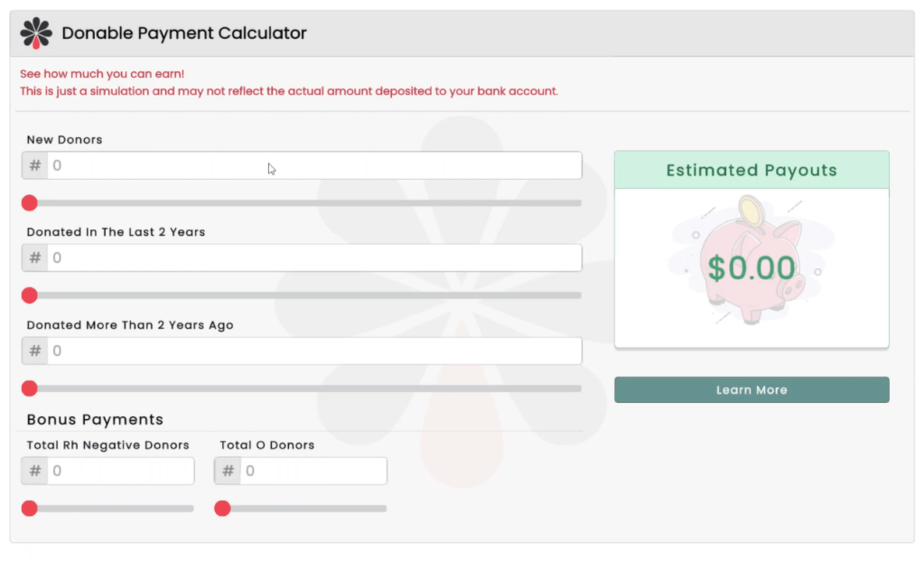Focus the Donated More Than 2 Years Ago field
This screenshot has height=561, width=924.
click(x=313, y=351)
